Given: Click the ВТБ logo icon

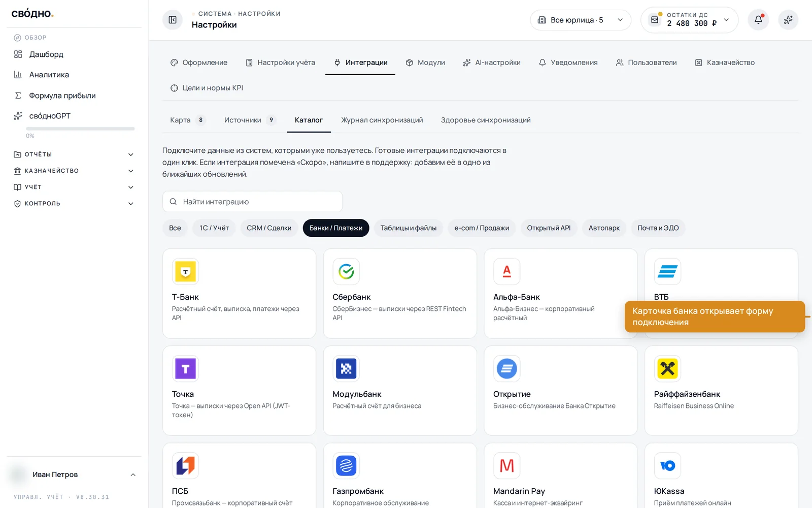Looking at the screenshot, I should [667, 272].
